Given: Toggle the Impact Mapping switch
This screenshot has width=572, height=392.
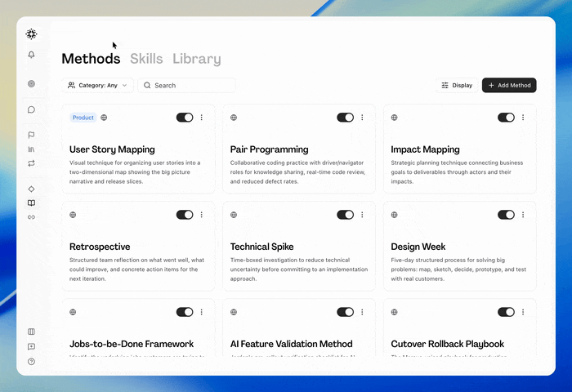Looking at the screenshot, I should [x=506, y=118].
